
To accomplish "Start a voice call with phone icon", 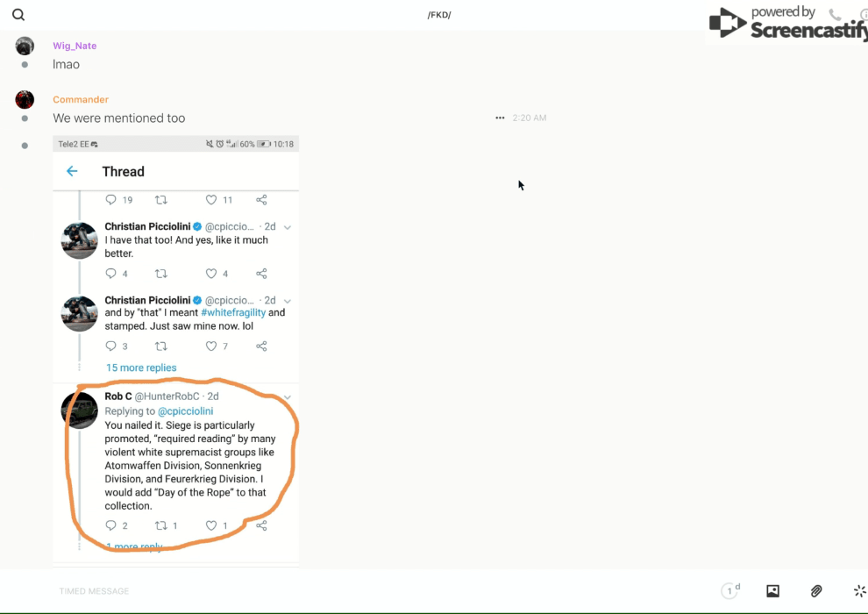I will [x=835, y=15].
